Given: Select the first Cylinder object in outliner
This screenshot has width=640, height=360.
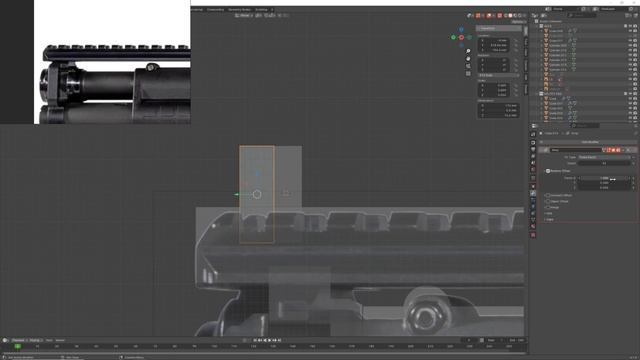Looking at the screenshot, I should (557, 45).
